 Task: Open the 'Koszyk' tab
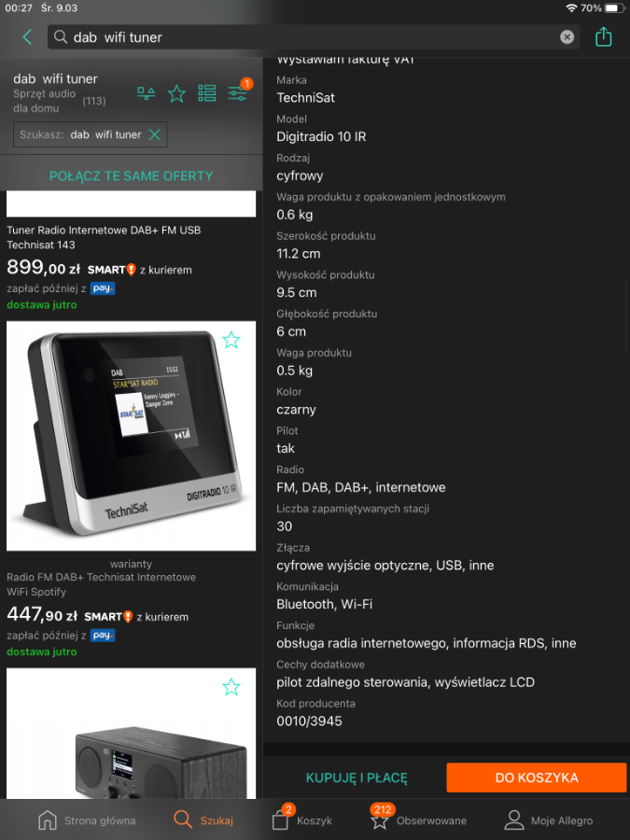(302, 819)
